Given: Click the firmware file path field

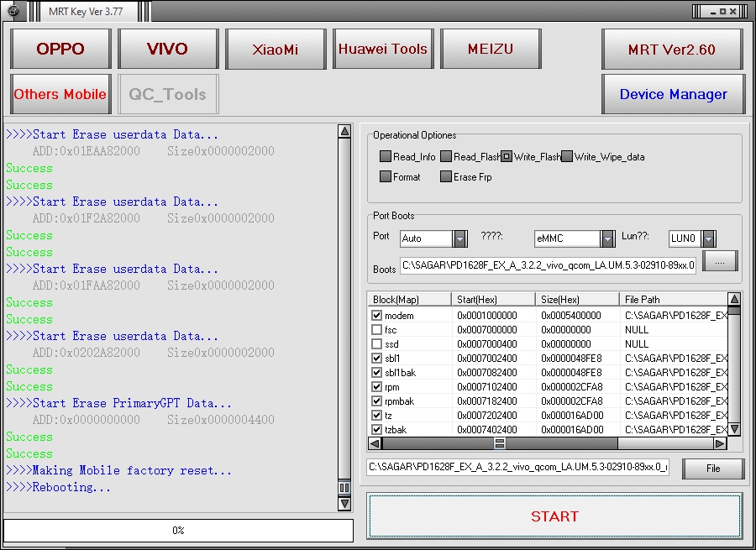Looking at the screenshot, I should (517, 467).
